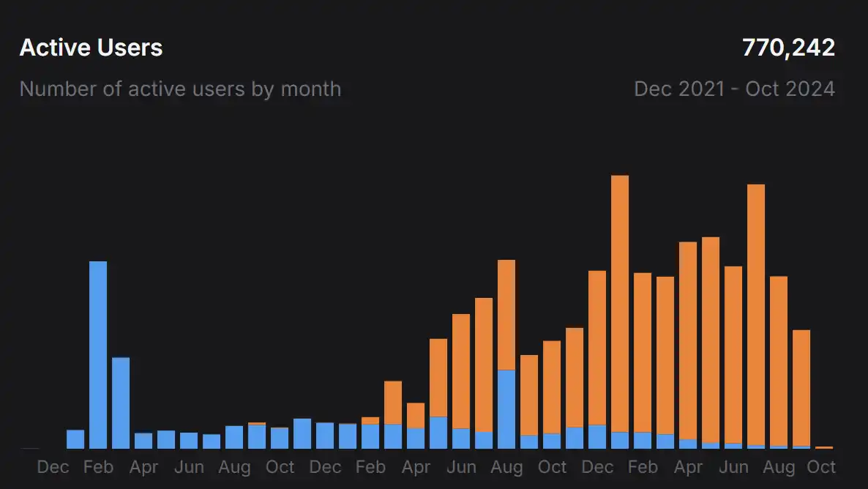Click the first Feb label on the axis

[98, 467]
